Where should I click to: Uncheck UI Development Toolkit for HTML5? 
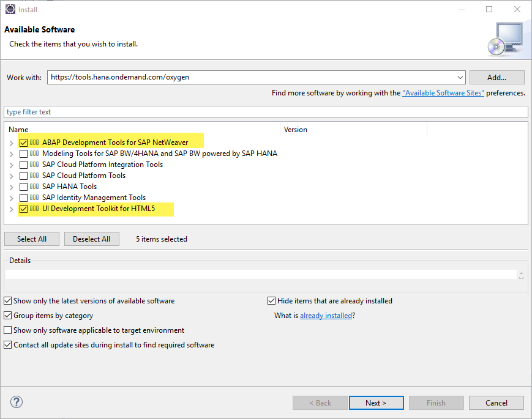23,209
